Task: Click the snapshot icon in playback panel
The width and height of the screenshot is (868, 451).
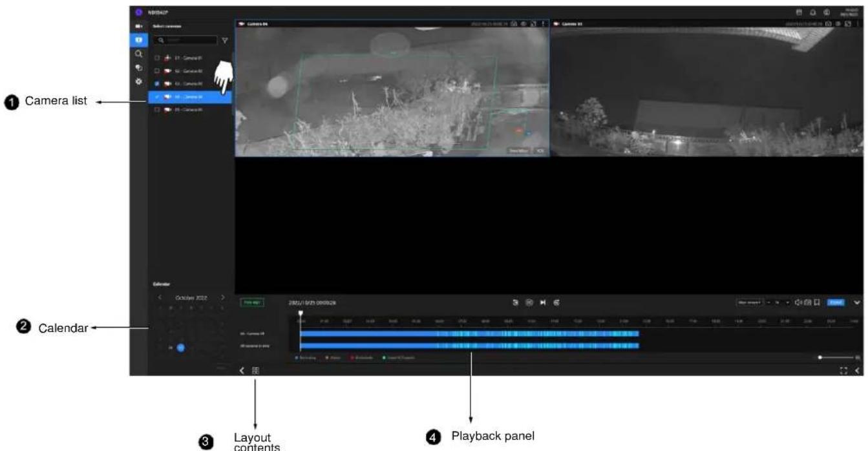Action: (807, 302)
